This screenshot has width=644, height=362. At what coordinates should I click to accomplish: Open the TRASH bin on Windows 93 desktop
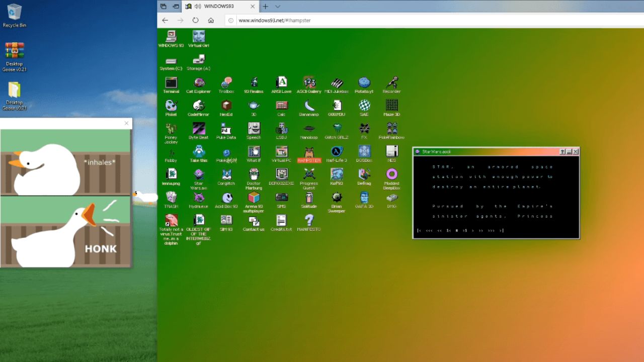click(x=171, y=200)
